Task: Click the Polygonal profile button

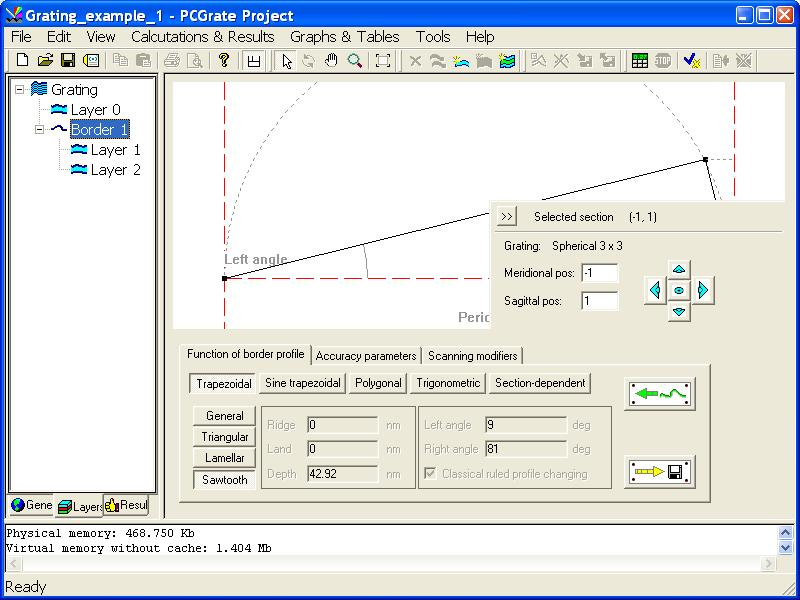Action: (x=378, y=383)
